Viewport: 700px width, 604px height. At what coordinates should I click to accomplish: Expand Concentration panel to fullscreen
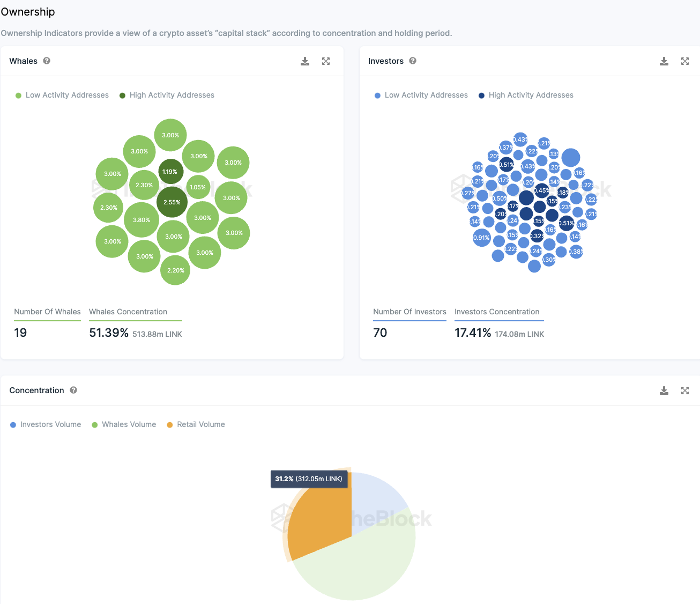click(x=685, y=391)
